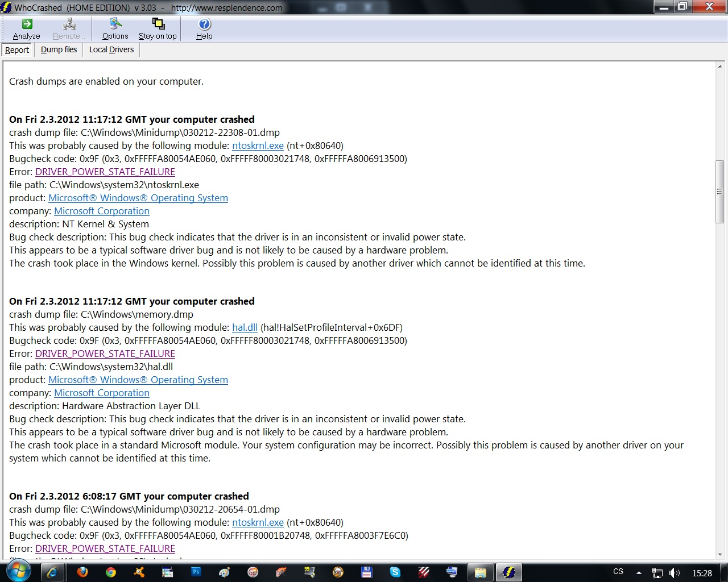Open Windows Explorer folder on taskbar
This screenshot has width=728, height=582.
[x=481, y=572]
